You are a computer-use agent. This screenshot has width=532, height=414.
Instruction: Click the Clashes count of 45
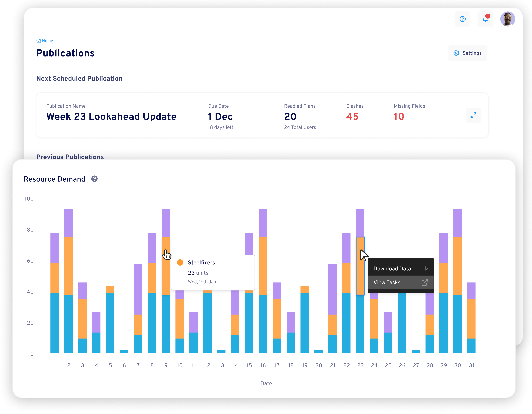[352, 116]
